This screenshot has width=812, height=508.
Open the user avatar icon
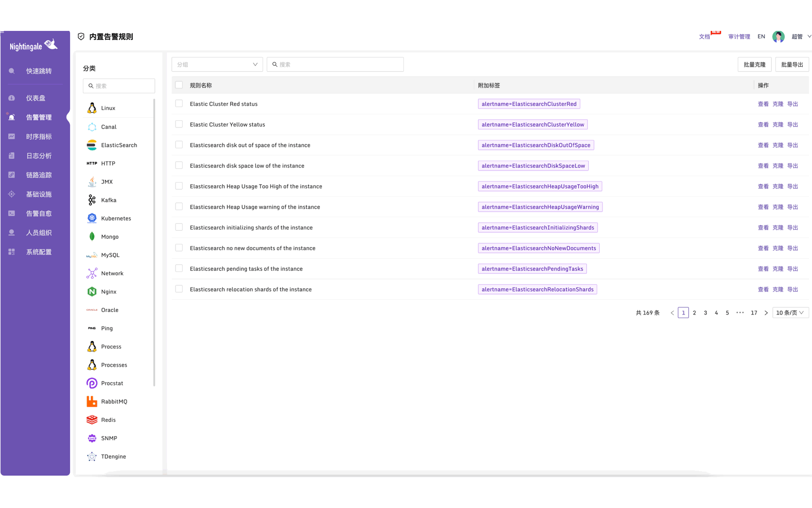point(778,37)
